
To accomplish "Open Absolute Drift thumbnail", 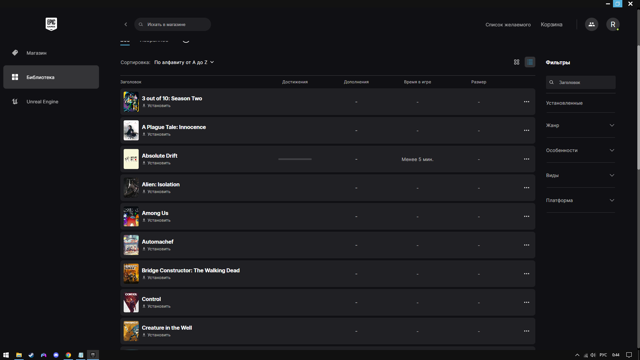I will 131,159.
